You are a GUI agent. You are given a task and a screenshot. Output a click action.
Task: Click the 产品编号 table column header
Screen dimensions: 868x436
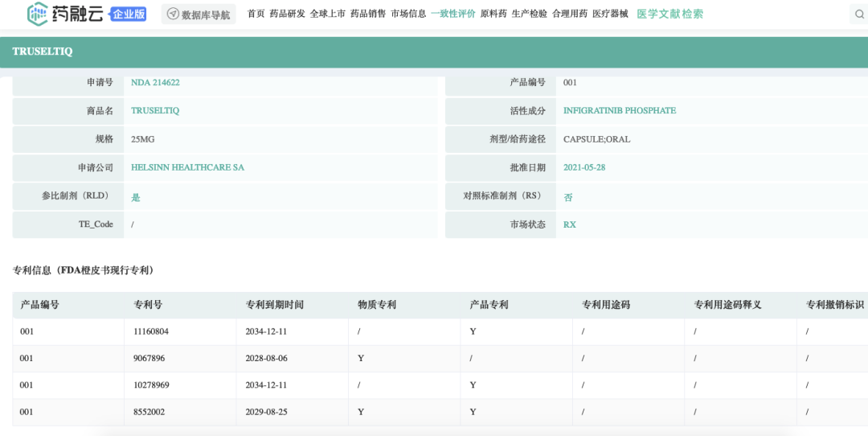pyautogui.click(x=39, y=305)
